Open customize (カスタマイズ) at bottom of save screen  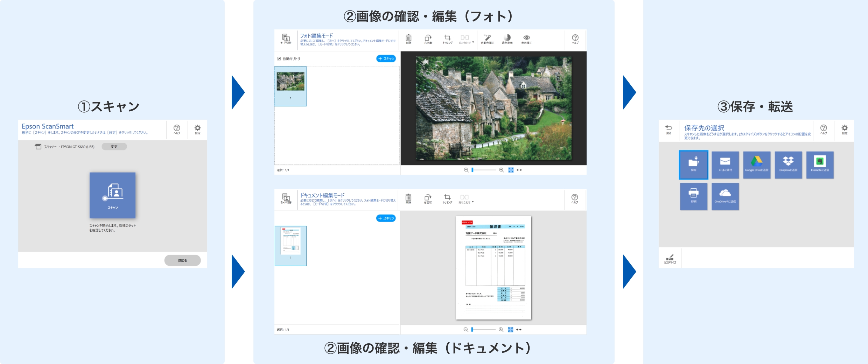click(x=670, y=259)
